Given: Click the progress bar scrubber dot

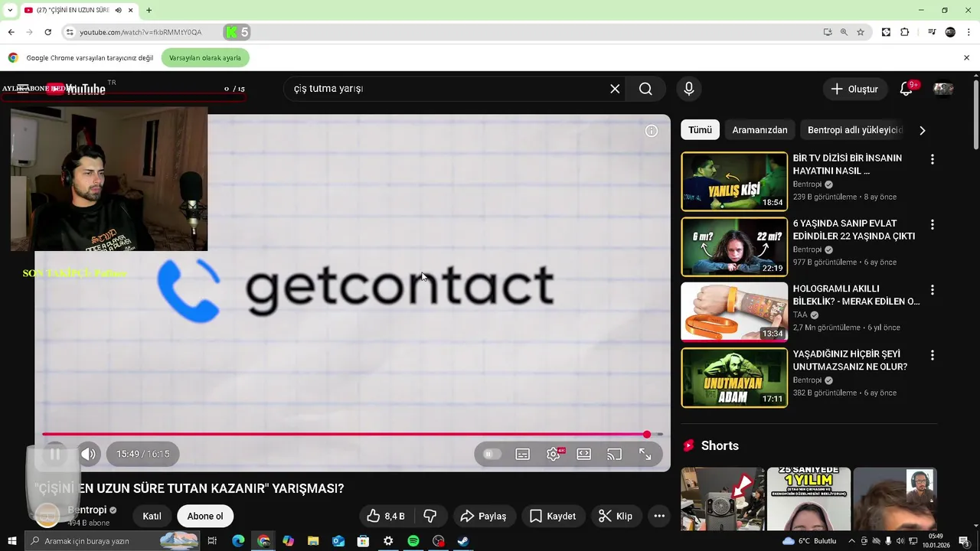Looking at the screenshot, I should 647,435.
